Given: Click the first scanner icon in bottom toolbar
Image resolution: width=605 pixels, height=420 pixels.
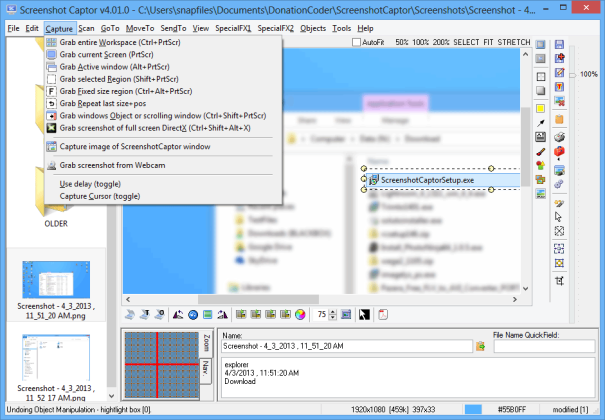Looking at the screenshot, I should pyautogui.click(x=130, y=315).
